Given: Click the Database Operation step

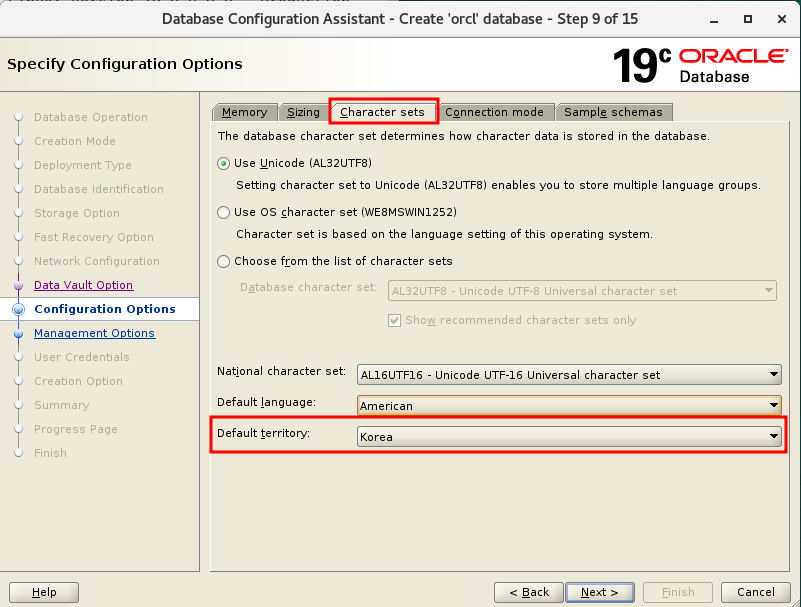Looking at the screenshot, I should pos(91,117).
